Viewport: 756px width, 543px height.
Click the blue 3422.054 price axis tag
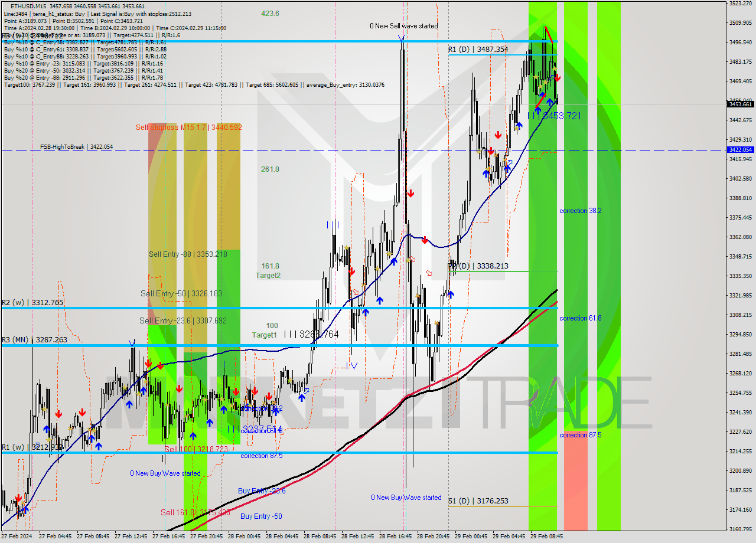point(740,150)
